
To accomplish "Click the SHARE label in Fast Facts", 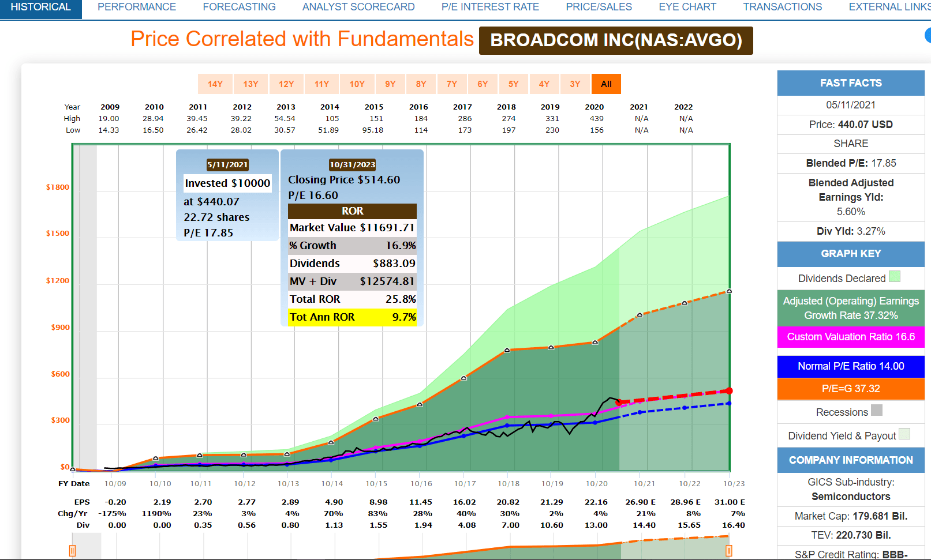I will tap(851, 144).
